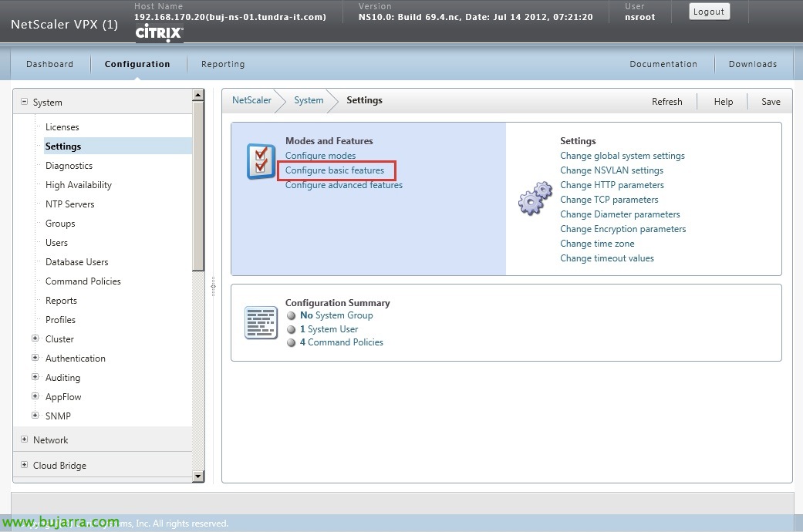Open Change time zone link
Viewport: 803px width, 532px height.
(597, 244)
